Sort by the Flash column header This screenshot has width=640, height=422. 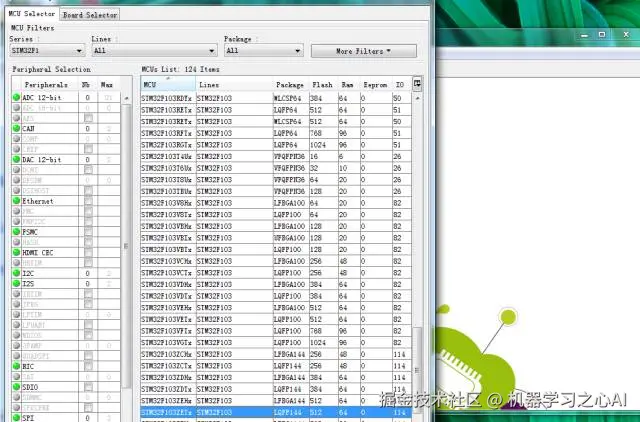[x=322, y=84]
